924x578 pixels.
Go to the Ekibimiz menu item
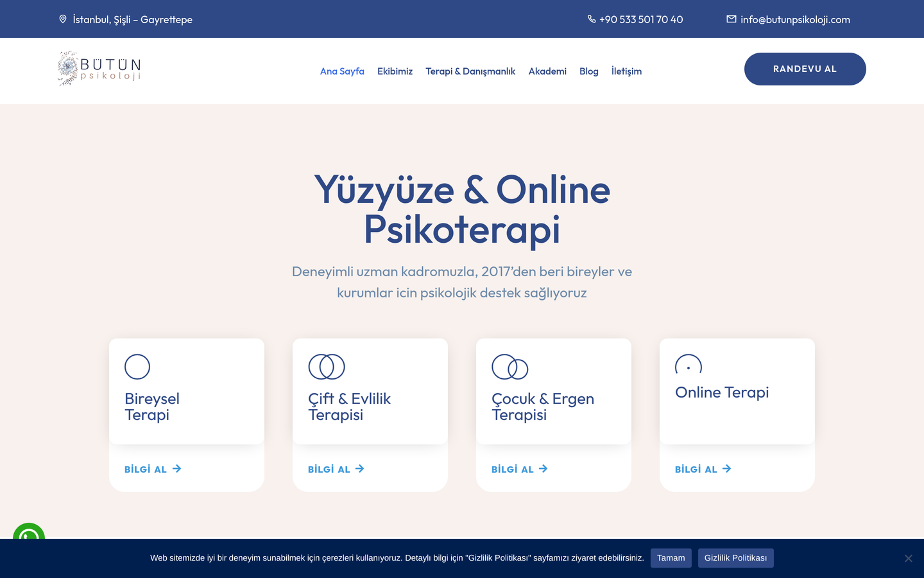[395, 71]
